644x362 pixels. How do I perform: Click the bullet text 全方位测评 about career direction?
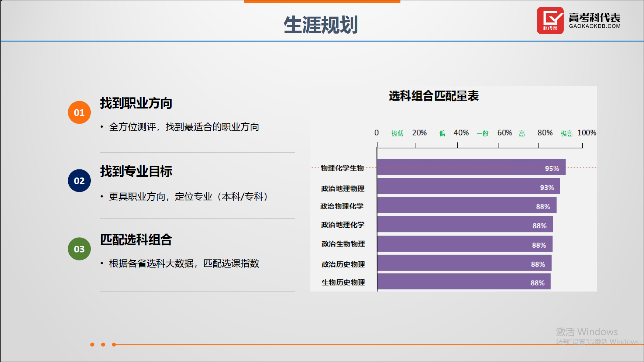point(184,127)
